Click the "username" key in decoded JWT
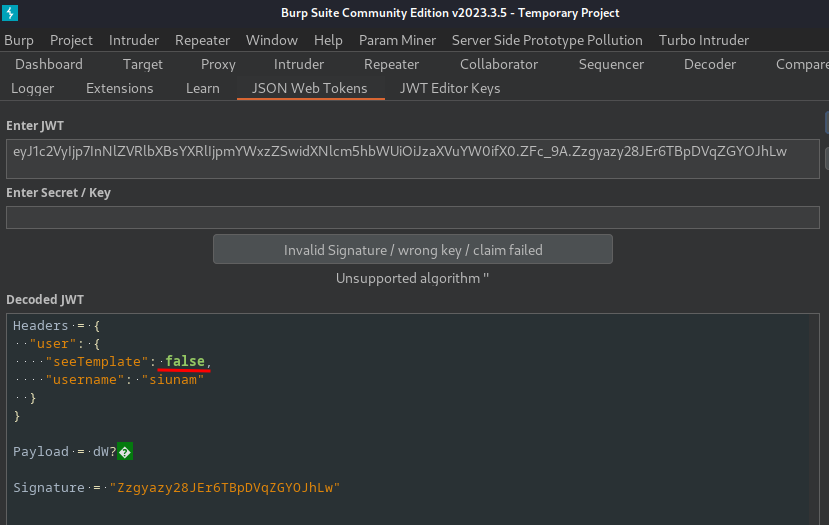Image resolution: width=829 pixels, height=525 pixels. 85,380
